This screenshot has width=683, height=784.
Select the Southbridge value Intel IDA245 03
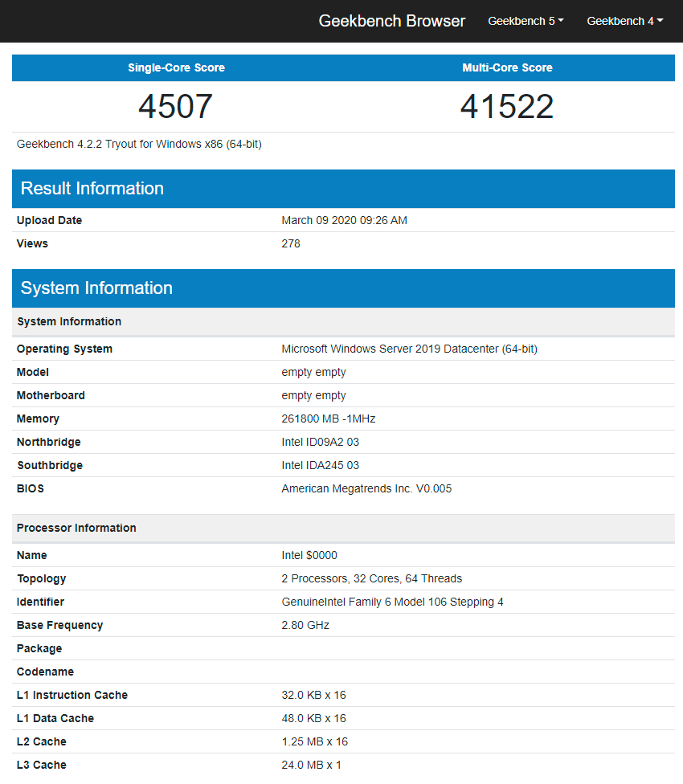[x=320, y=466]
